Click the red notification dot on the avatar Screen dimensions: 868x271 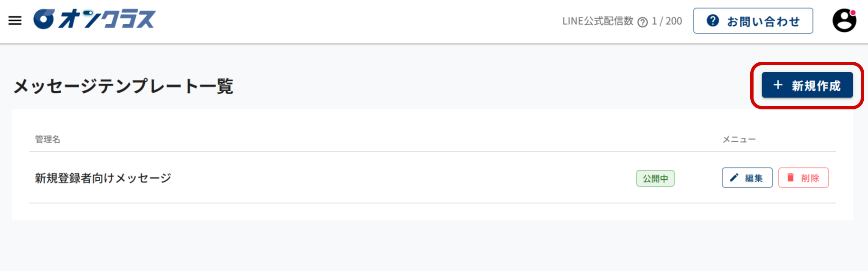(x=853, y=13)
